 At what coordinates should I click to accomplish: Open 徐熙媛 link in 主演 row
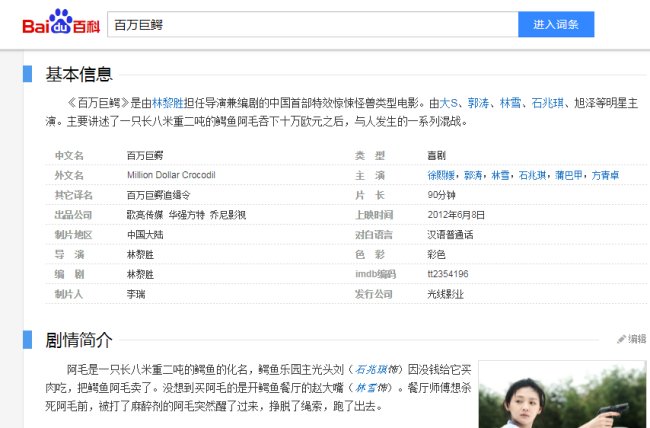coord(441,175)
